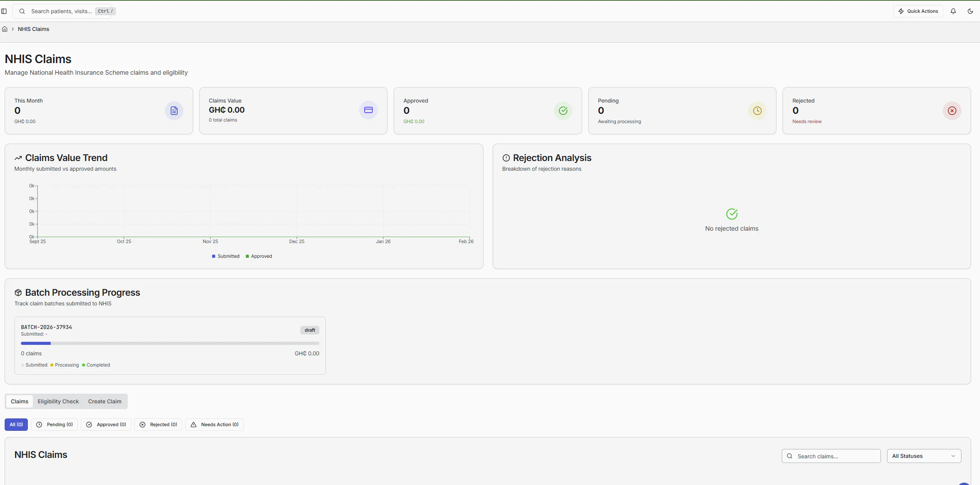Click the Processing legend item in batch

65,365
